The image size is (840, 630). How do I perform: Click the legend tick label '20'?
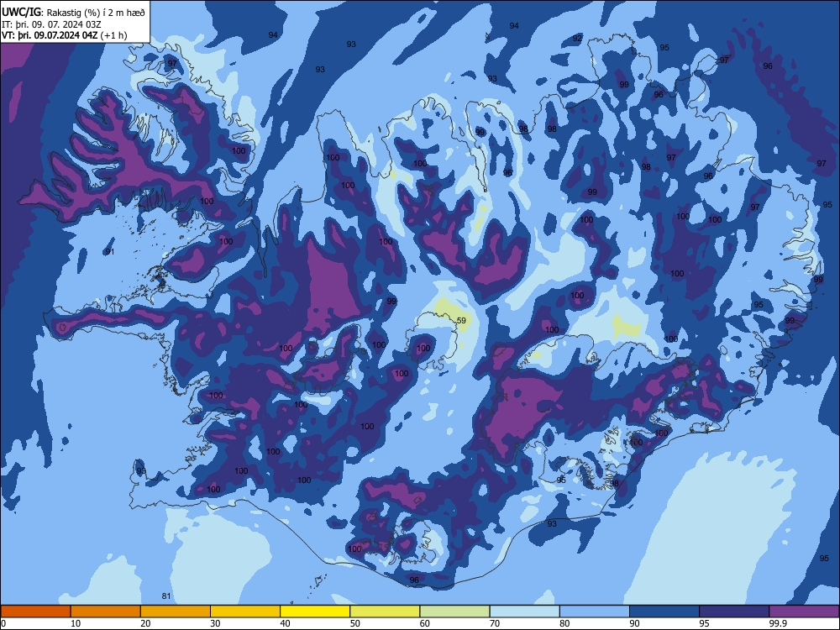(145, 623)
